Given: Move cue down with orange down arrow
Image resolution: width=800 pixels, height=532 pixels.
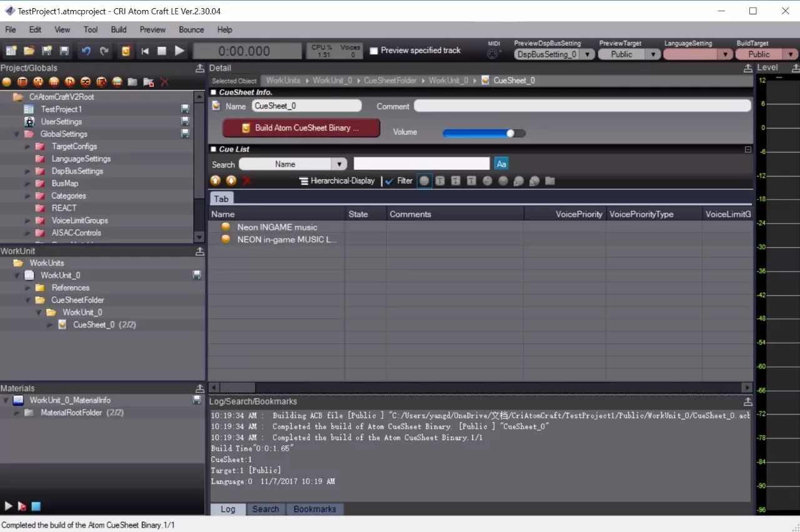Looking at the screenshot, I should 231,180.
